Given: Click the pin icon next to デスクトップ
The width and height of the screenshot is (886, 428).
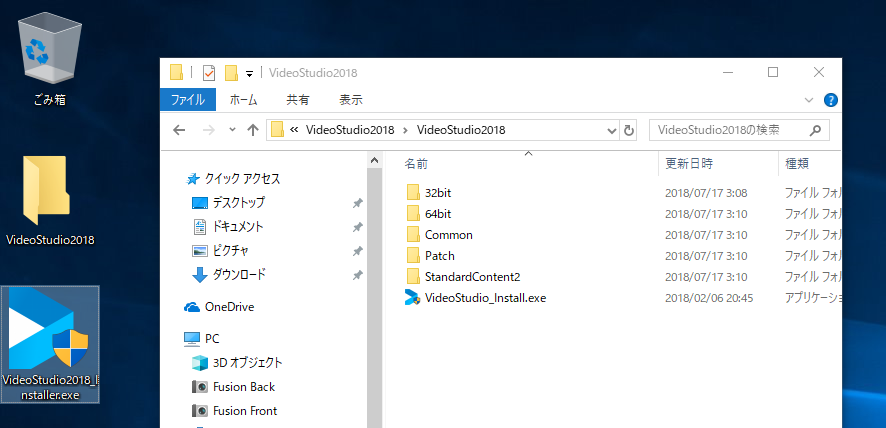Looking at the screenshot, I should [x=357, y=203].
